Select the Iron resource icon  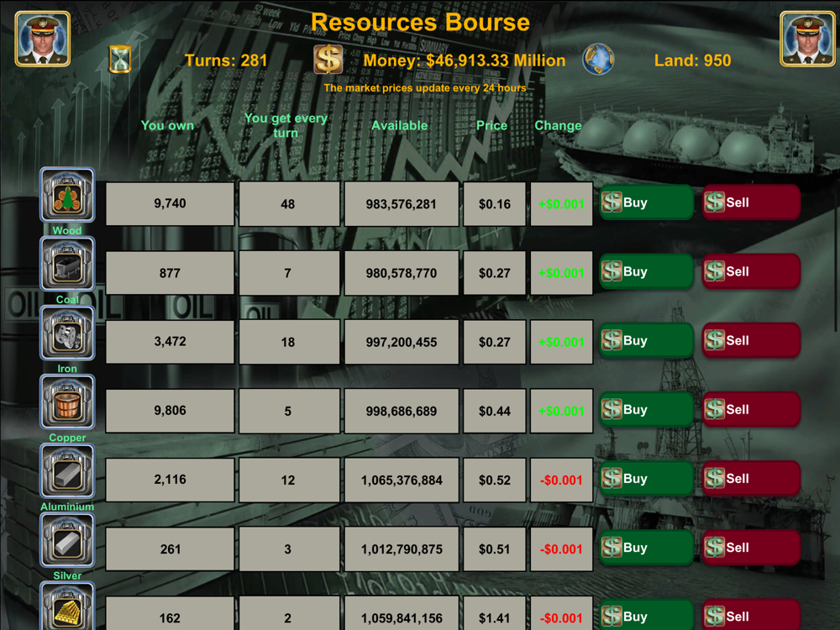click(67, 333)
